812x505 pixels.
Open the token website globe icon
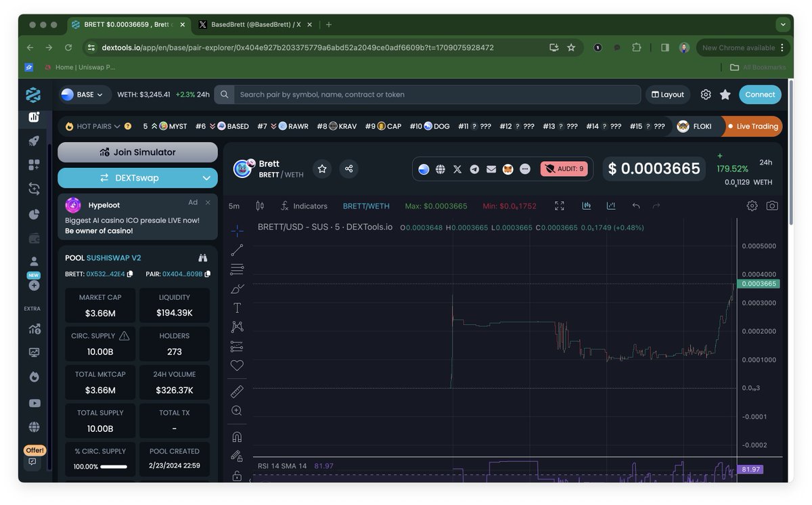click(441, 169)
